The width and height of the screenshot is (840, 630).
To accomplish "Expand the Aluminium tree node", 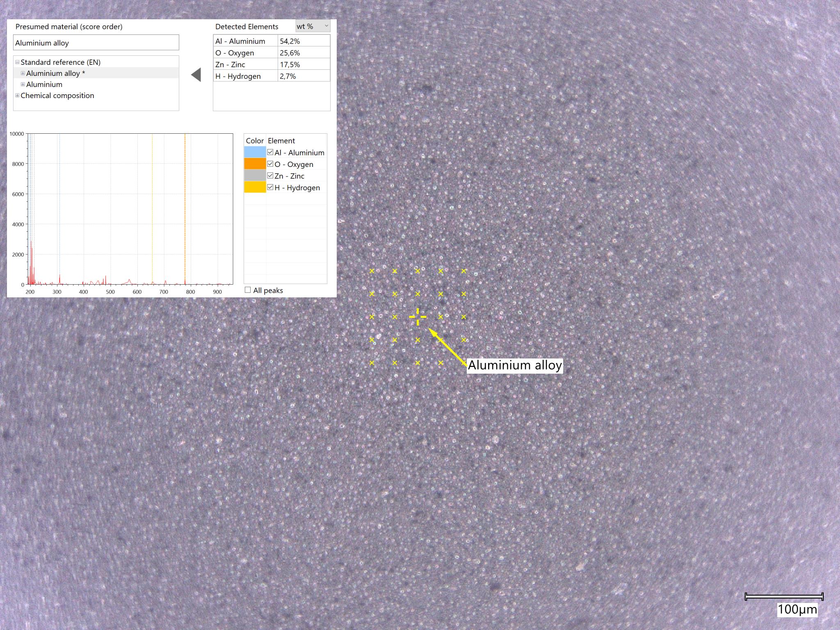I will click(x=23, y=84).
